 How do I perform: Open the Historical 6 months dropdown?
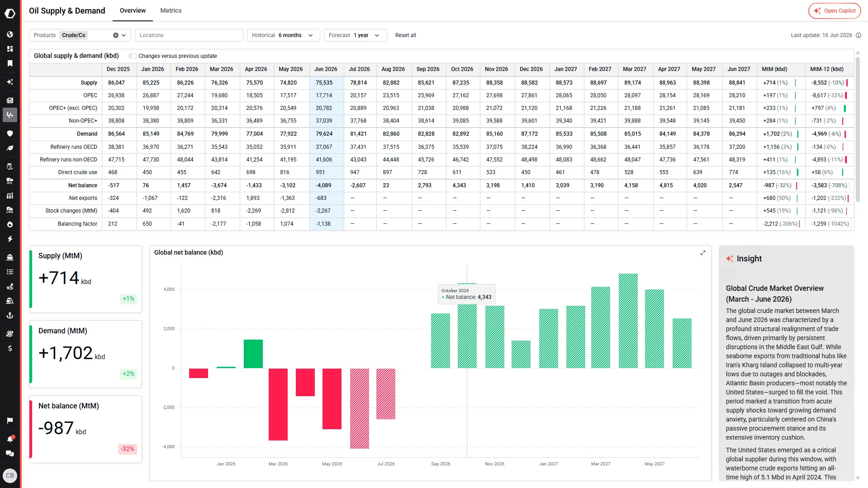pos(284,35)
